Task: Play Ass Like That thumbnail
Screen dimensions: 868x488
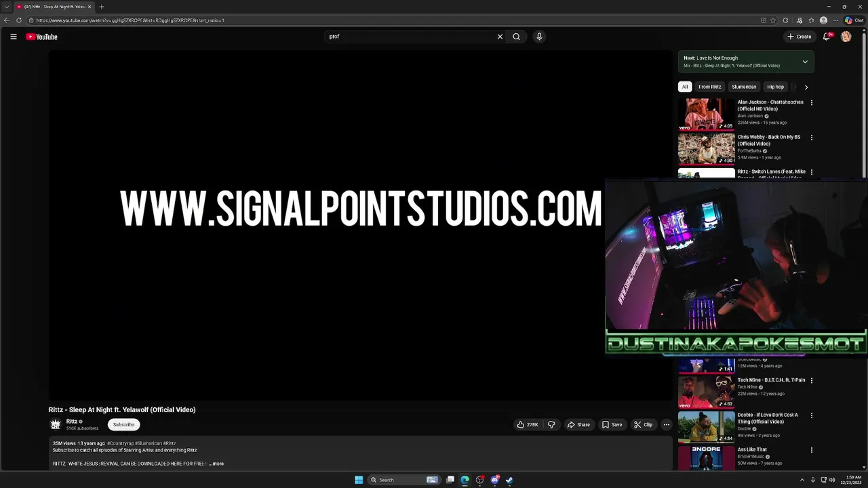Action: (706, 457)
